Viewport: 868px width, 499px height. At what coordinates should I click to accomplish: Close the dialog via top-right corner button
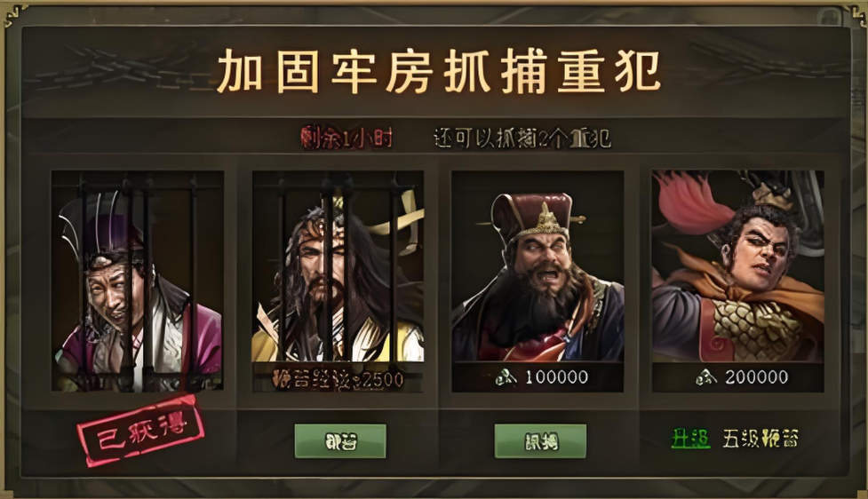830,17
